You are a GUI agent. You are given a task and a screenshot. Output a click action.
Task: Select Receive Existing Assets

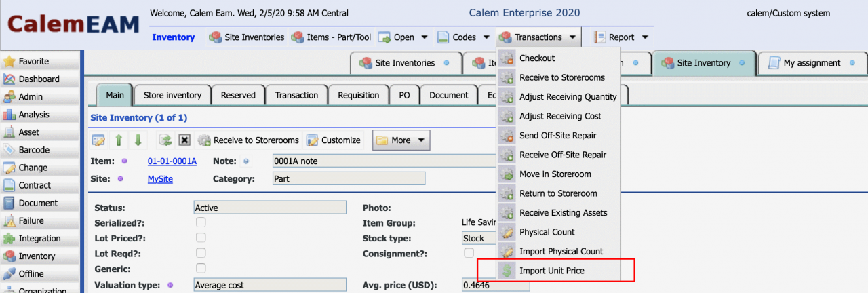[558, 212]
